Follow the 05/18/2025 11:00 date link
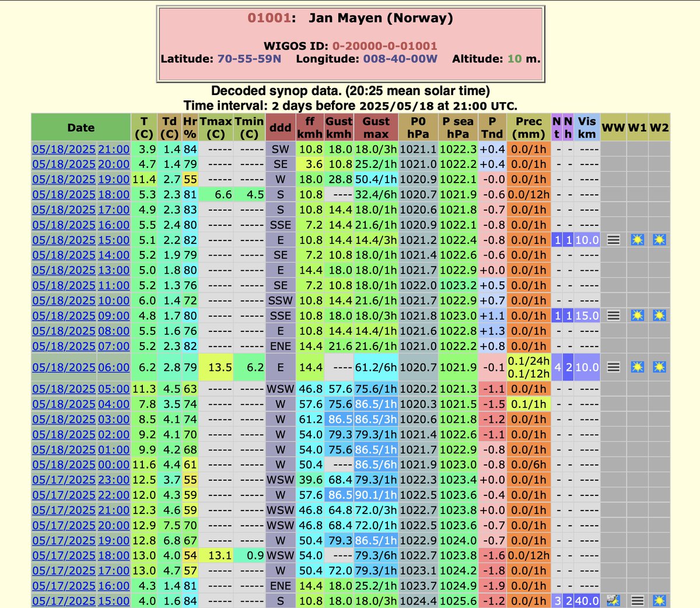 81,286
